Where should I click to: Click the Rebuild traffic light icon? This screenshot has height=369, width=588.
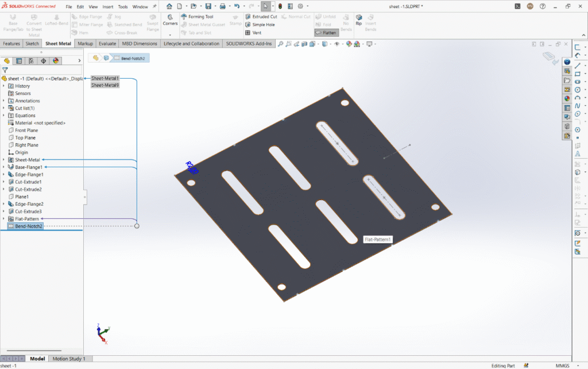(280, 6)
